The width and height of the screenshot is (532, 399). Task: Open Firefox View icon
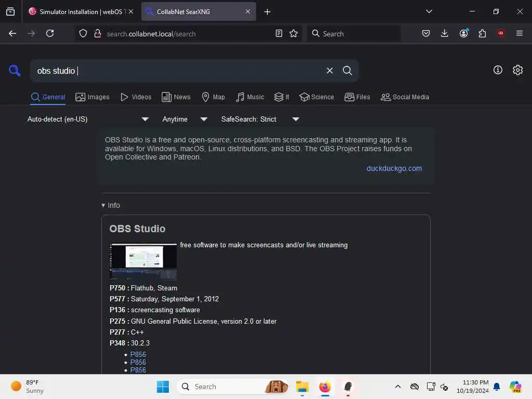(10, 11)
